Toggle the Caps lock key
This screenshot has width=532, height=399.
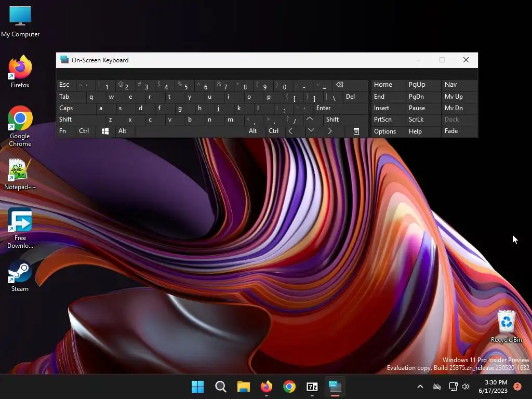tap(76, 108)
